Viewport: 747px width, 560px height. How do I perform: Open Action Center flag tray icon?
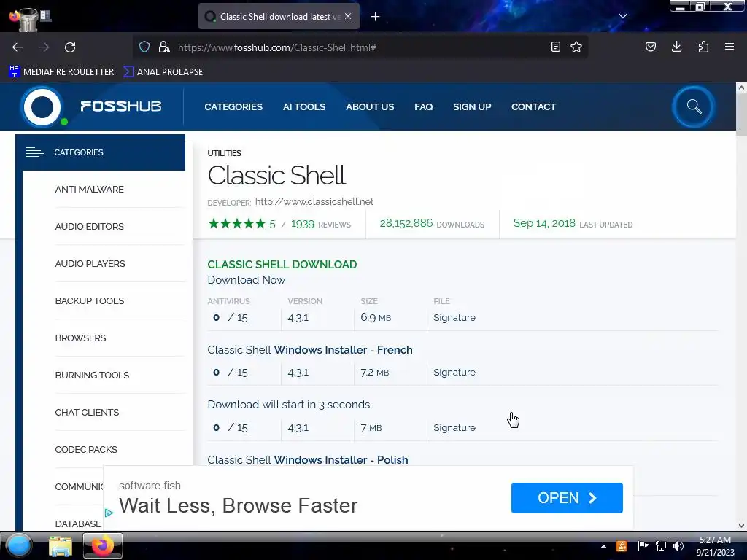point(643,546)
